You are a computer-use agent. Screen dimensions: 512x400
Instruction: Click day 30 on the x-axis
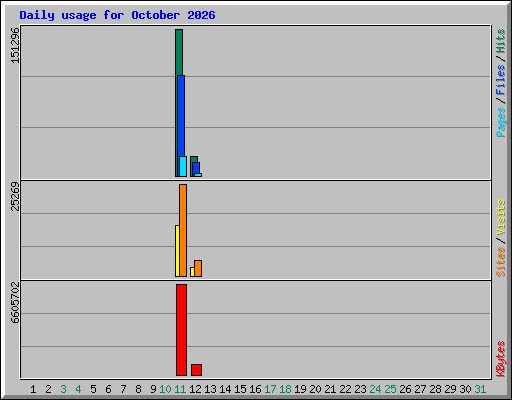click(x=465, y=389)
